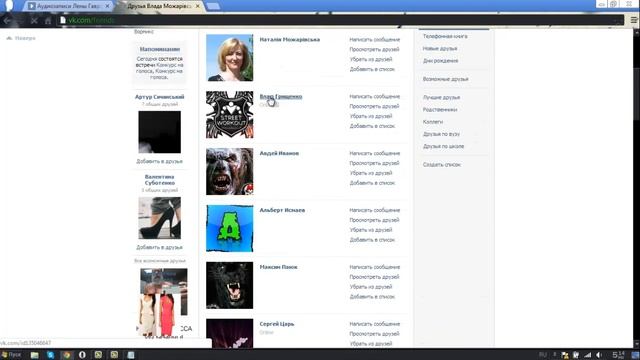Write a message to Наталія Можарівська
The image size is (640, 360).
(x=375, y=40)
